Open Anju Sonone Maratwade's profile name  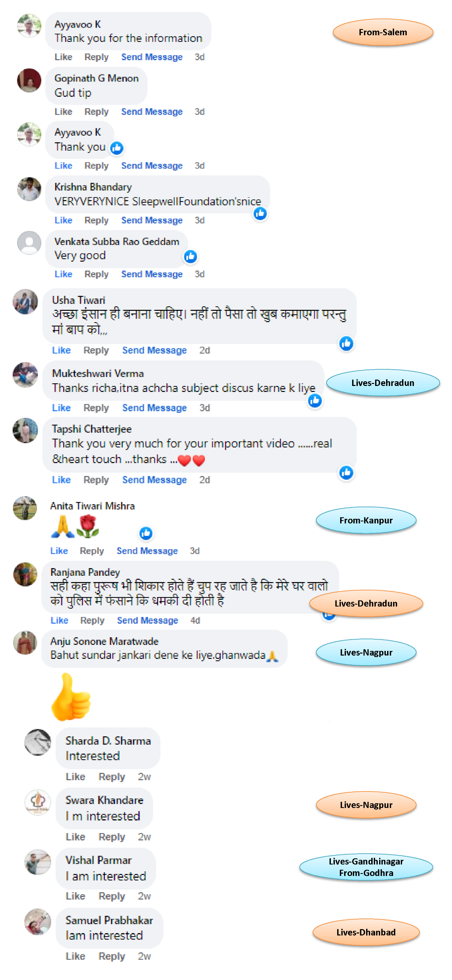[x=104, y=641]
